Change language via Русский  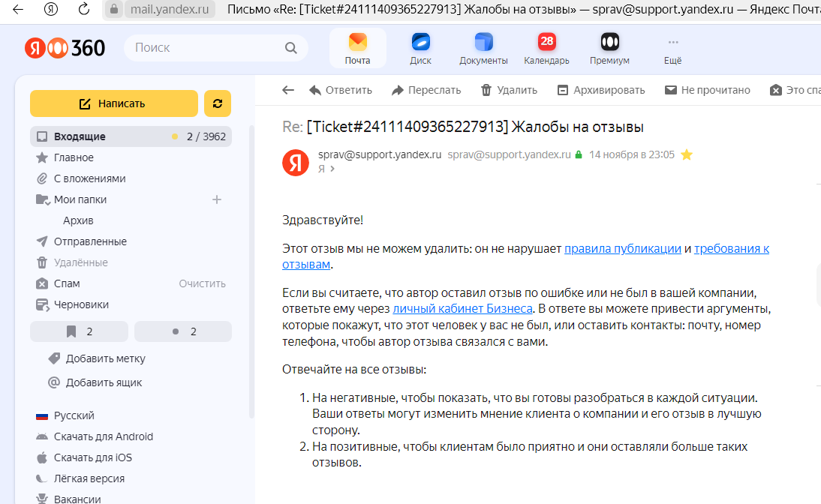(74, 415)
